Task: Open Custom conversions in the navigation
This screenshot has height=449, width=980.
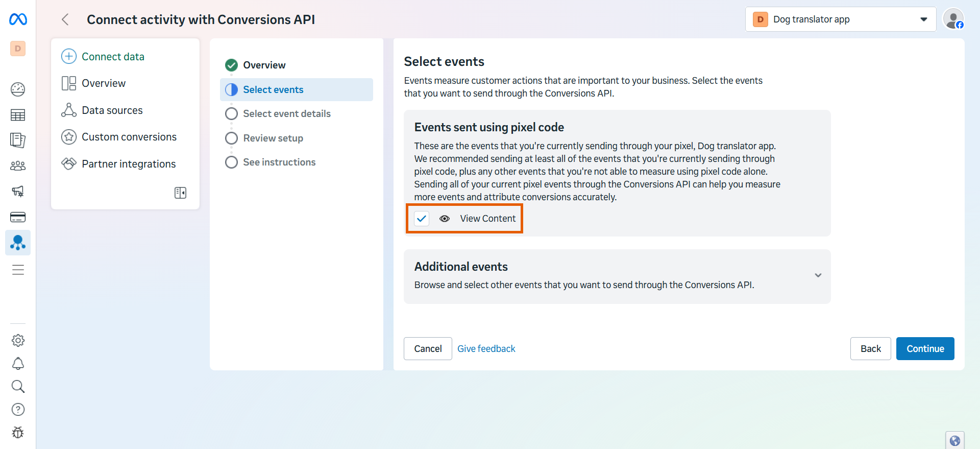Action: 129,137
